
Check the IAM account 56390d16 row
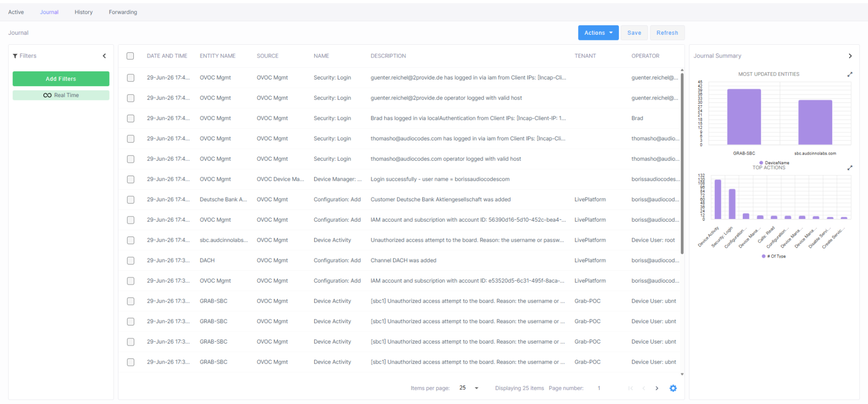pos(130,220)
